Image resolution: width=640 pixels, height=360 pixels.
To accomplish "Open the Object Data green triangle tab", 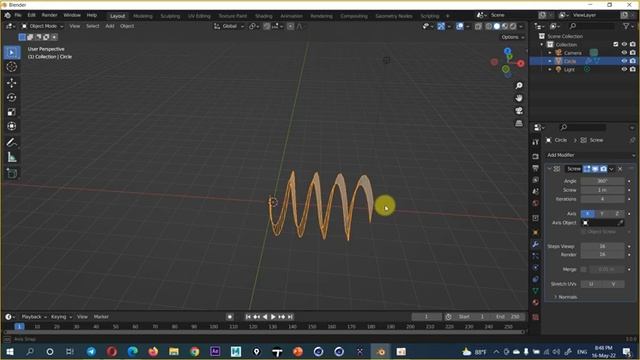I will click(x=536, y=291).
